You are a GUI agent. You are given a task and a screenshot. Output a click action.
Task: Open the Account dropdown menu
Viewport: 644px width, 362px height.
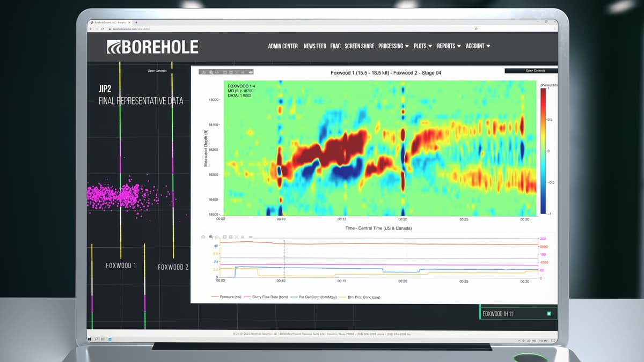point(478,46)
